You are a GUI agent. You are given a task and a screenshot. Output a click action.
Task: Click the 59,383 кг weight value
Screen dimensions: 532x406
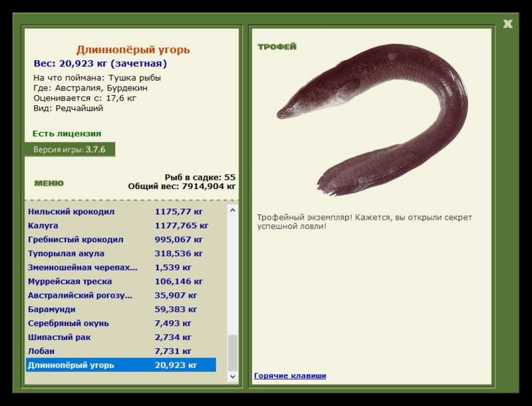click(176, 309)
